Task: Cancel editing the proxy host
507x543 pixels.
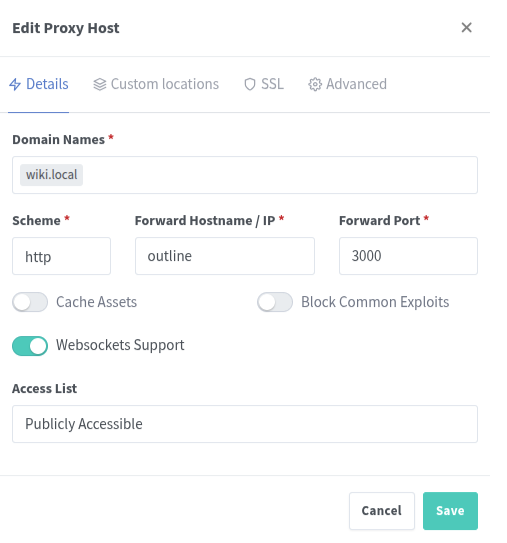Action: click(x=382, y=511)
